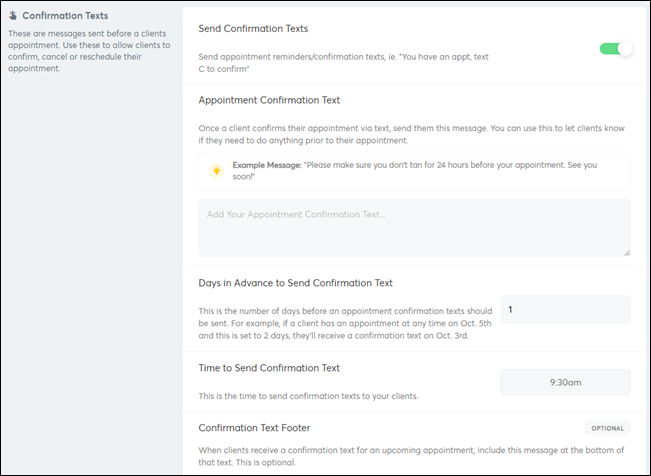The image size is (651, 476).
Task: Click the Confirmation Text Footer heading
Action: [x=254, y=428]
